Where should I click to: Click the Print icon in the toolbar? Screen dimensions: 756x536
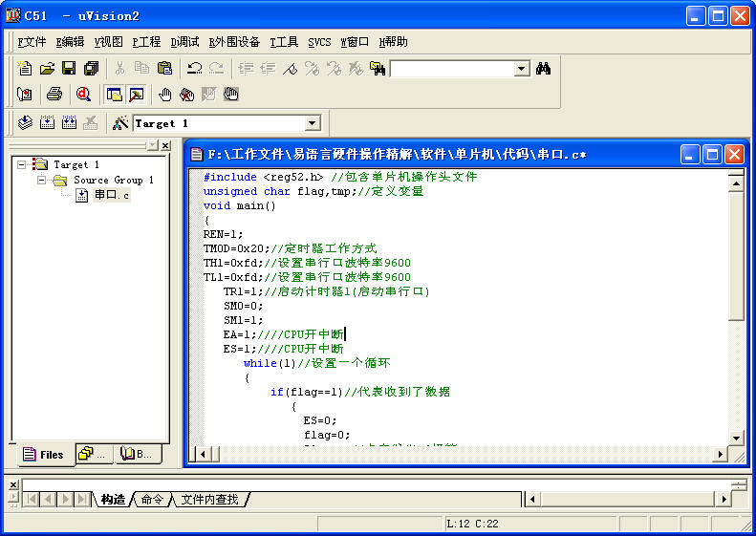click(54, 94)
